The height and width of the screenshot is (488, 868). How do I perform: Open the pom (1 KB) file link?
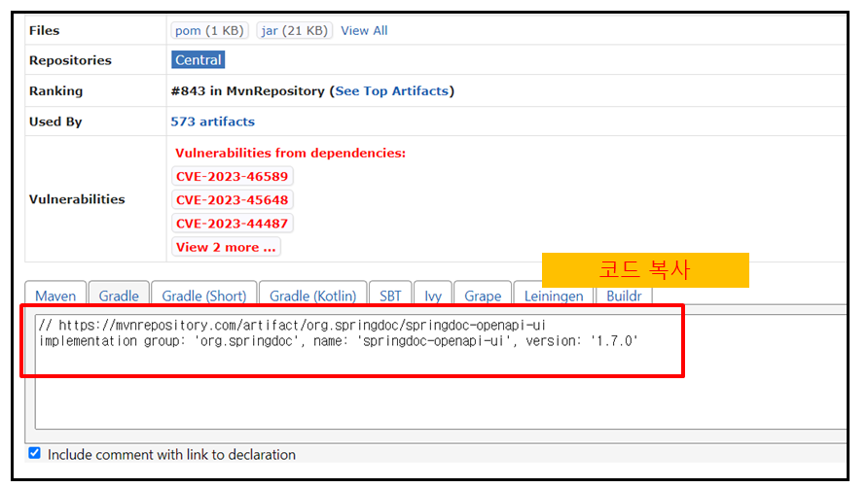(210, 30)
